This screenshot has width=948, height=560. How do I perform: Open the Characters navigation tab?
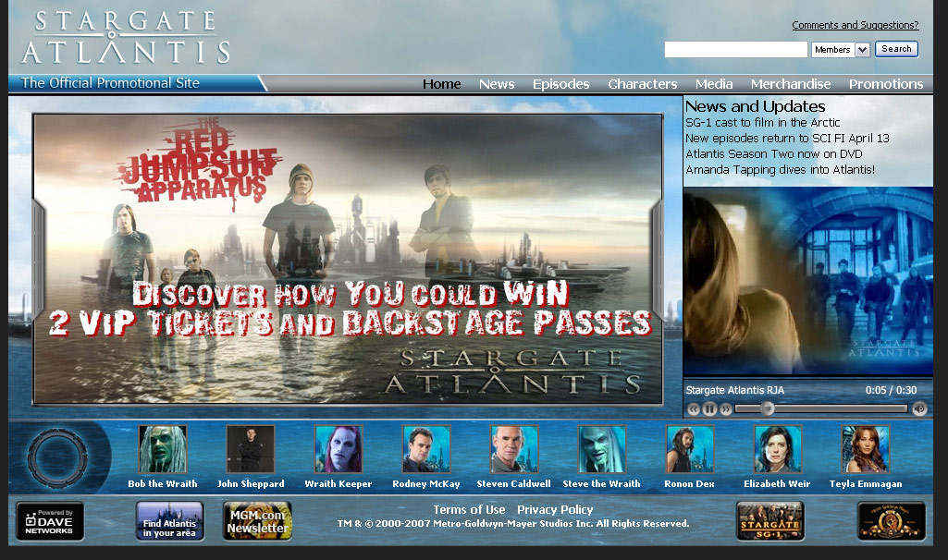click(642, 84)
